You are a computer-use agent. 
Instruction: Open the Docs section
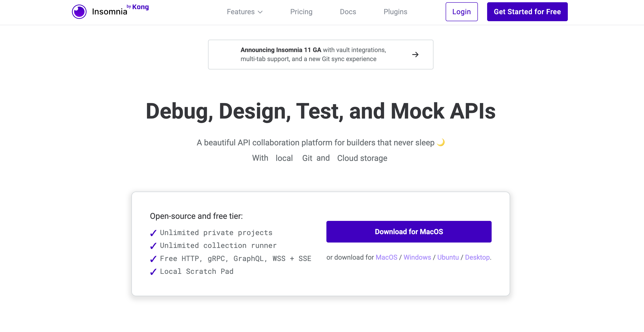point(348,12)
